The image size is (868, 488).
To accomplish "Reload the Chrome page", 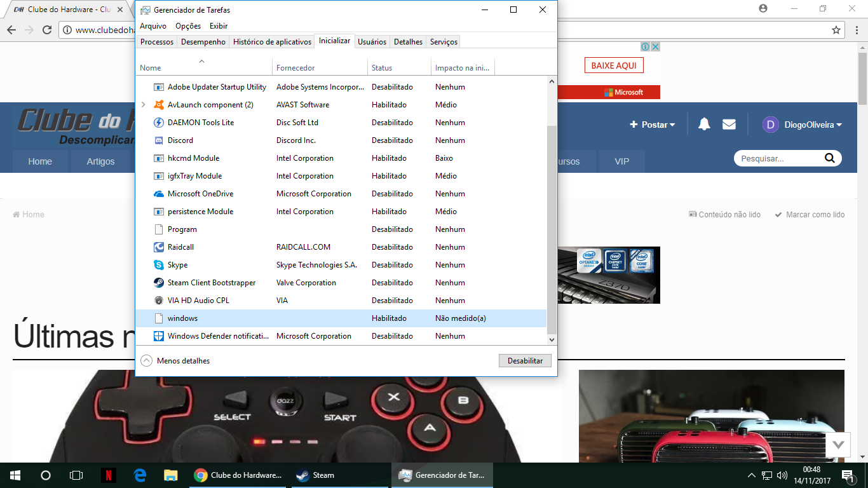I will click(x=47, y=30).
